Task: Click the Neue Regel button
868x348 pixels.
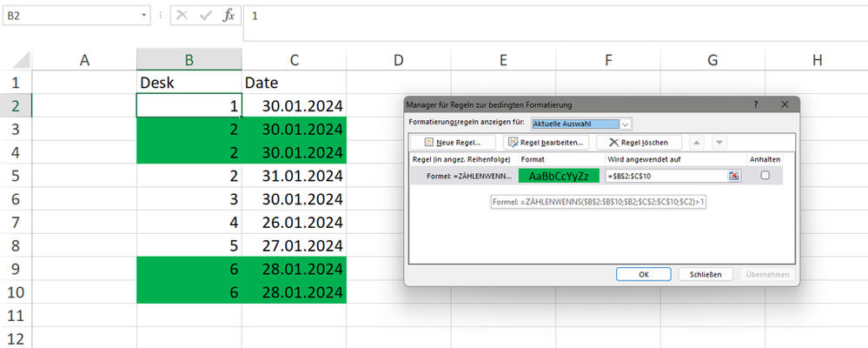Action: (453, 143)
